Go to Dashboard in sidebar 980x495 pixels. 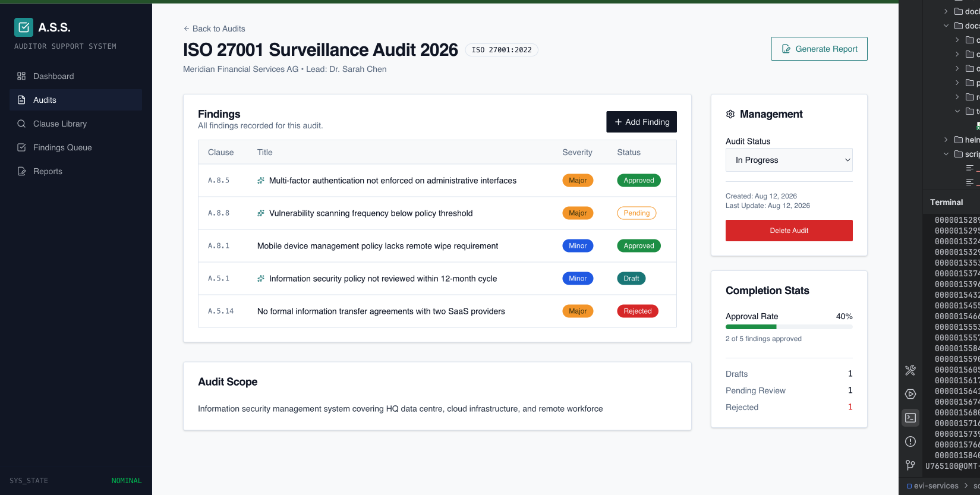[75, 76]
